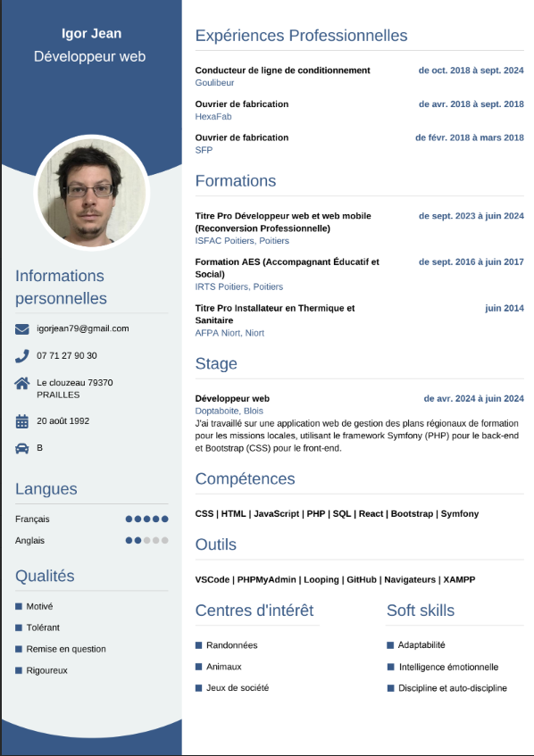Click the date de avr. 2024 à juin 2024
The width and height of the screenshot is (534, 756).
click(473, 399)
